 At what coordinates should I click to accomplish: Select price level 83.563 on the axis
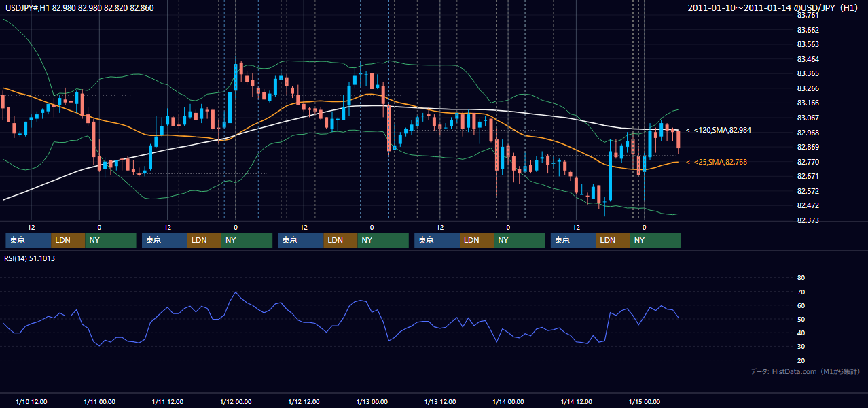pyautogui.click(x=808, y=44)
